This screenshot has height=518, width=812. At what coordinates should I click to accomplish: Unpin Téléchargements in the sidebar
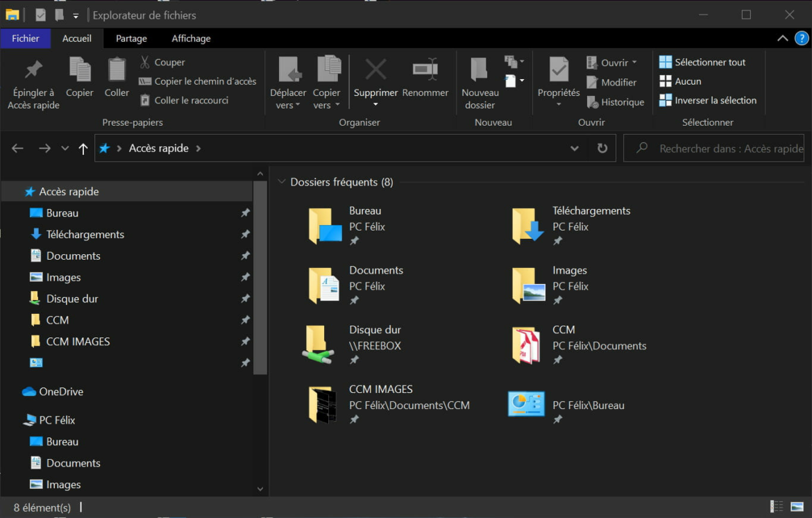point(245,235)
